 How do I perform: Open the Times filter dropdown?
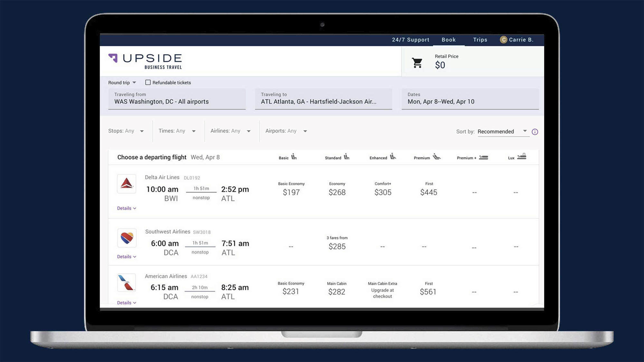tap(177, 131)
